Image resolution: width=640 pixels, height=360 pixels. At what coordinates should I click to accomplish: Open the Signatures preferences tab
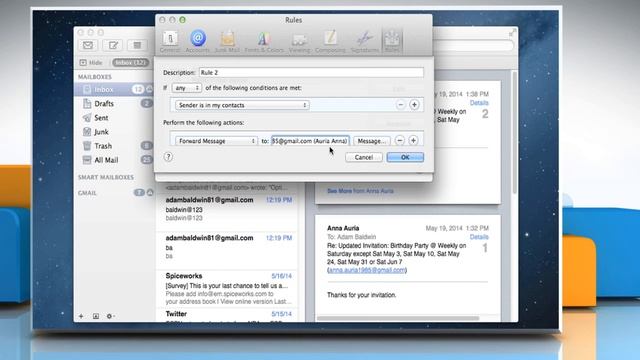(364, 41)
